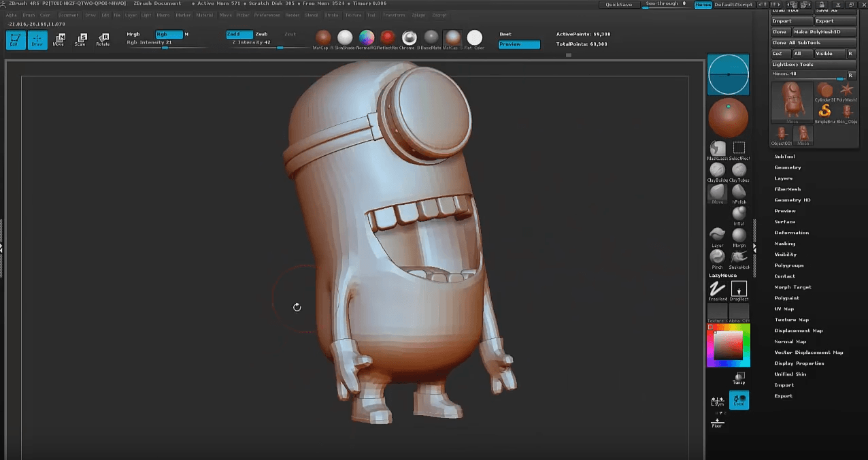Open the Zplugin menu
The image size is (868, 460).
click(418, 15)
